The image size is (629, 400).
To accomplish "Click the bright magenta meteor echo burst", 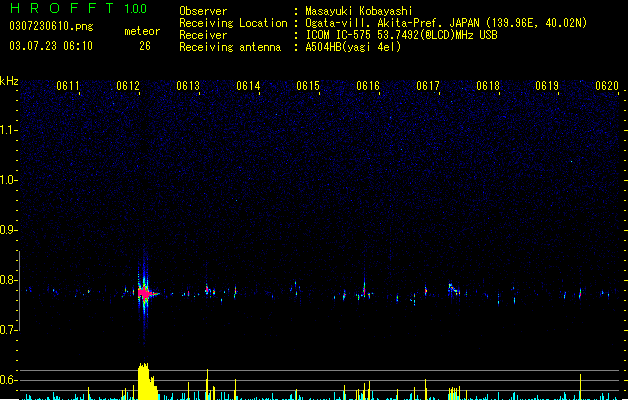I will 145,293.
